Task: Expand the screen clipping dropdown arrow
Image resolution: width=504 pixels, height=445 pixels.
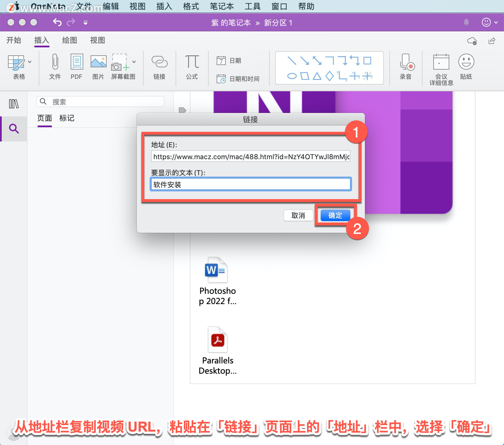Action: point(134,62)
